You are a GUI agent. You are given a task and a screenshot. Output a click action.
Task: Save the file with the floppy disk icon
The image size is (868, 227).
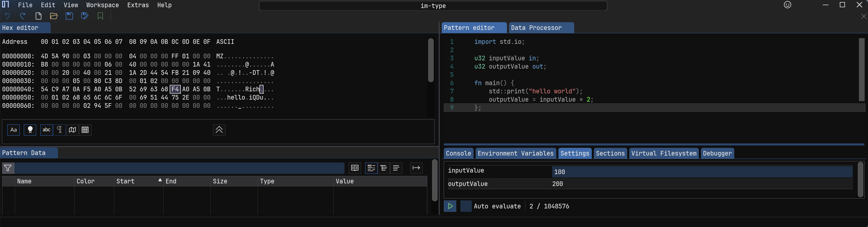(69, 16)
